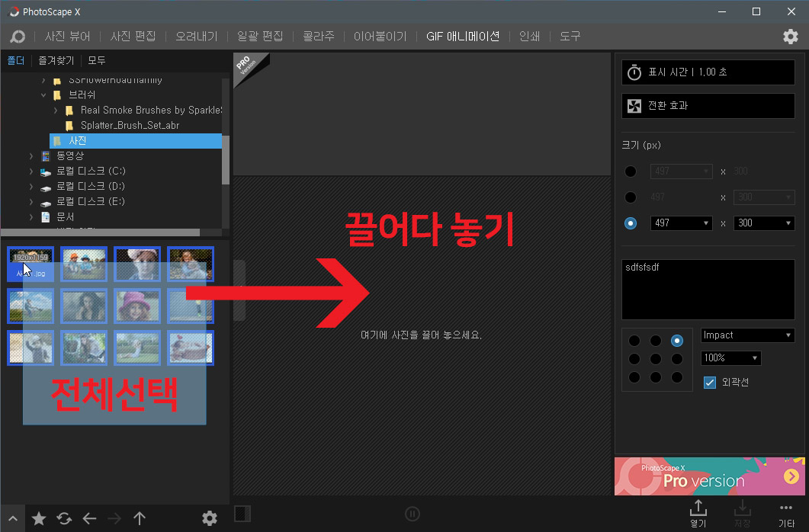Click the PhotoScape home circle icon
The width and height of the screenshot is (809, 532).
[x=18, y=36]
